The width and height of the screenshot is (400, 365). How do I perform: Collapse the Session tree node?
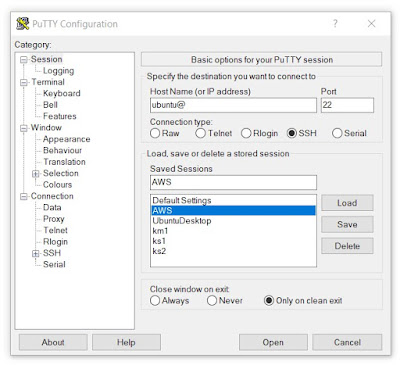tap(23, 60)
